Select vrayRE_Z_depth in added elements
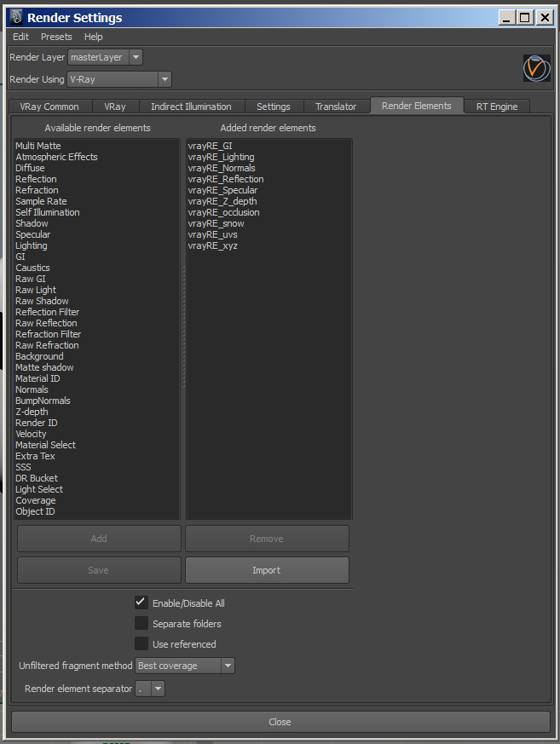The image size is (560, 744). [222, 201]
